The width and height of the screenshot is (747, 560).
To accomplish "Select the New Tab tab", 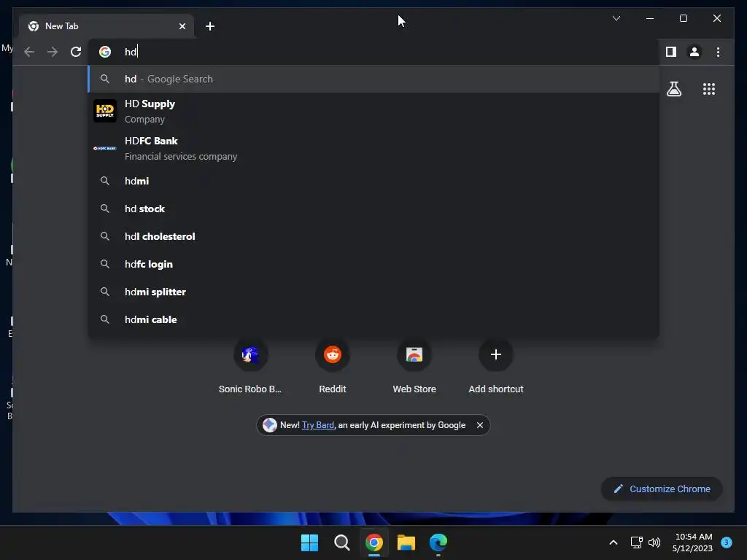I will coord(107,26).
